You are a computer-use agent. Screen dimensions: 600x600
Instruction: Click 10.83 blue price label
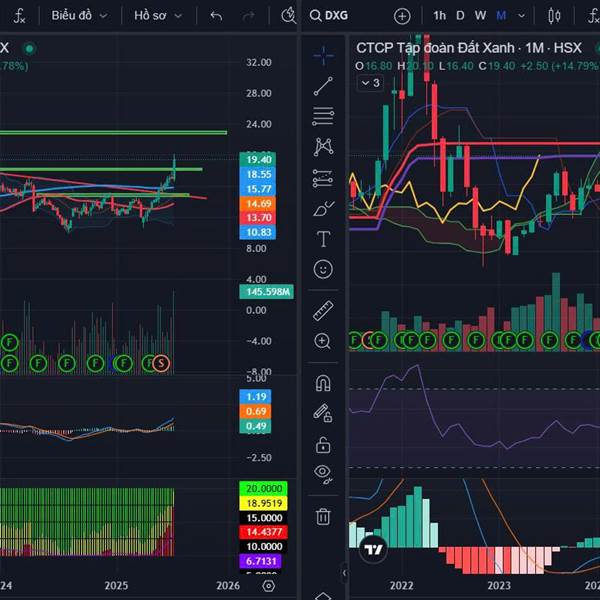[258, 232]
